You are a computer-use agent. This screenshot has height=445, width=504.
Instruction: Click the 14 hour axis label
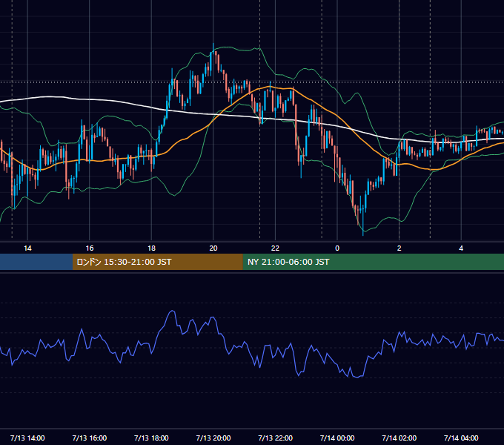[27, 248]
